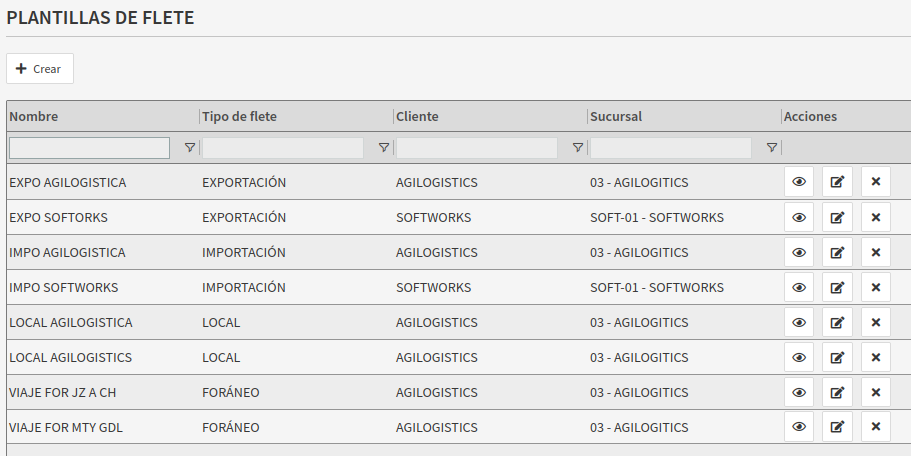
Task: View the VIAJE FOR MTY GDL template
Action: click(x=799, y=427)
